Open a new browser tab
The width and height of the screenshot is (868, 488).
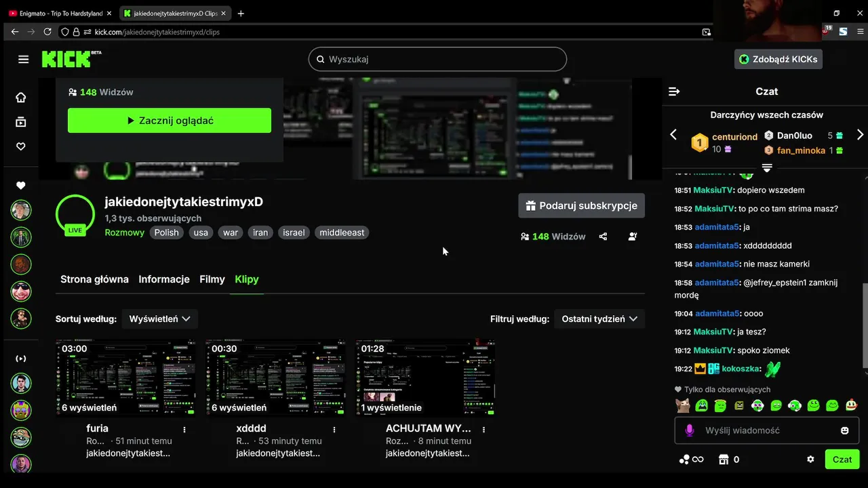(x=241, y=13)
